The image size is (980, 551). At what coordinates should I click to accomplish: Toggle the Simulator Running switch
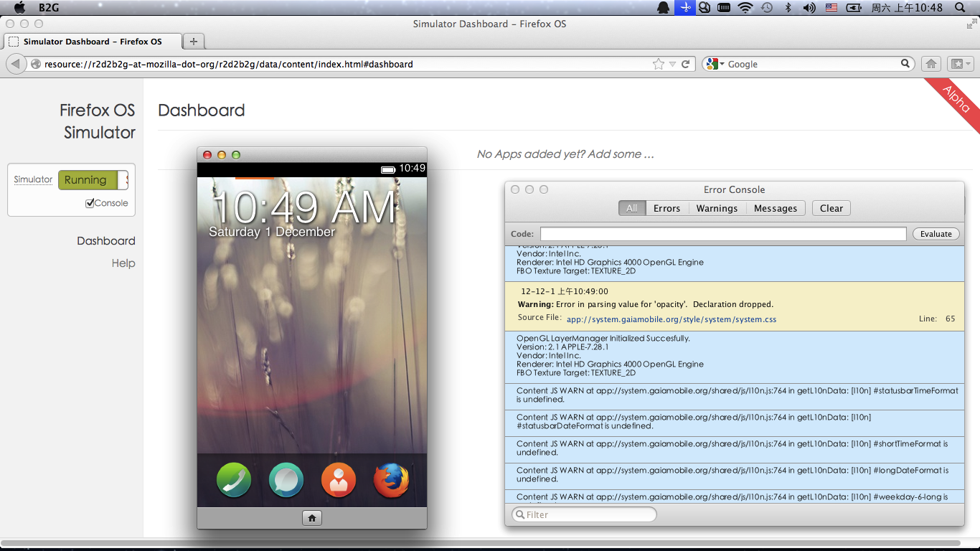point(93,180)
